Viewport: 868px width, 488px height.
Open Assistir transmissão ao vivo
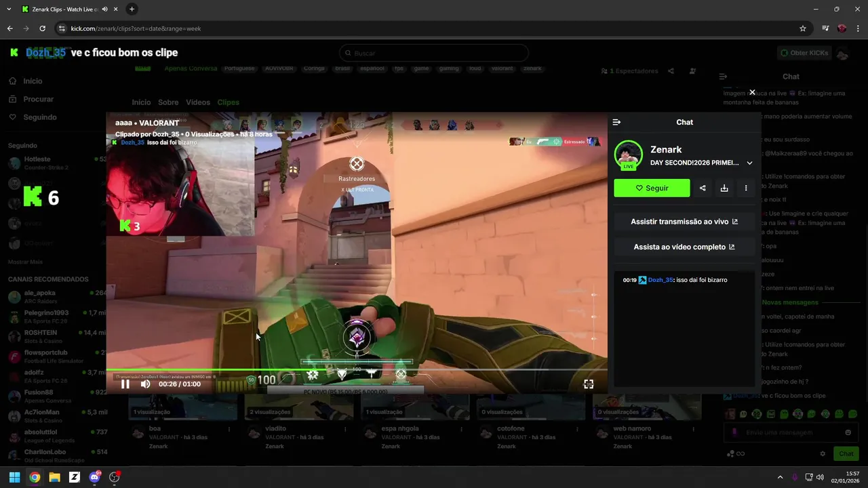(x=684, y=222)
